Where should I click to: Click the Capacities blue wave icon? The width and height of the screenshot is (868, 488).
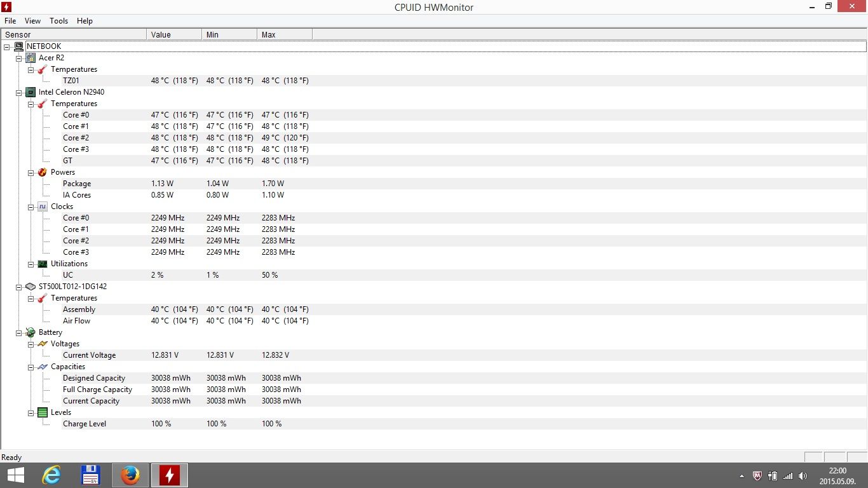click(43, 367)
